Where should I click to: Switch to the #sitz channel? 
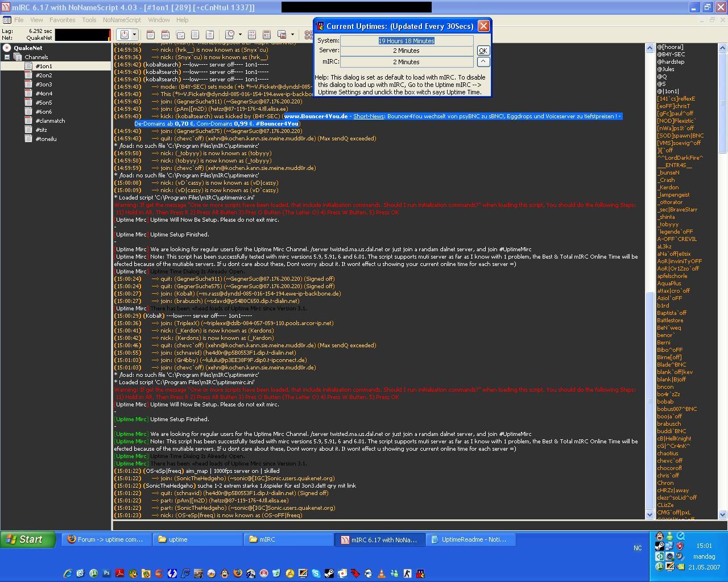(41, 130)
